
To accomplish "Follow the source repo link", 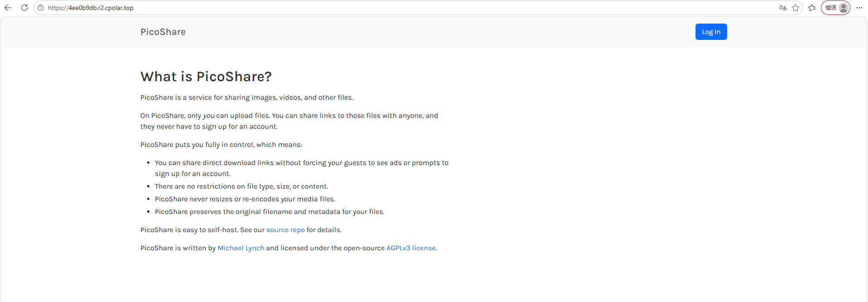I will point(286,230).
